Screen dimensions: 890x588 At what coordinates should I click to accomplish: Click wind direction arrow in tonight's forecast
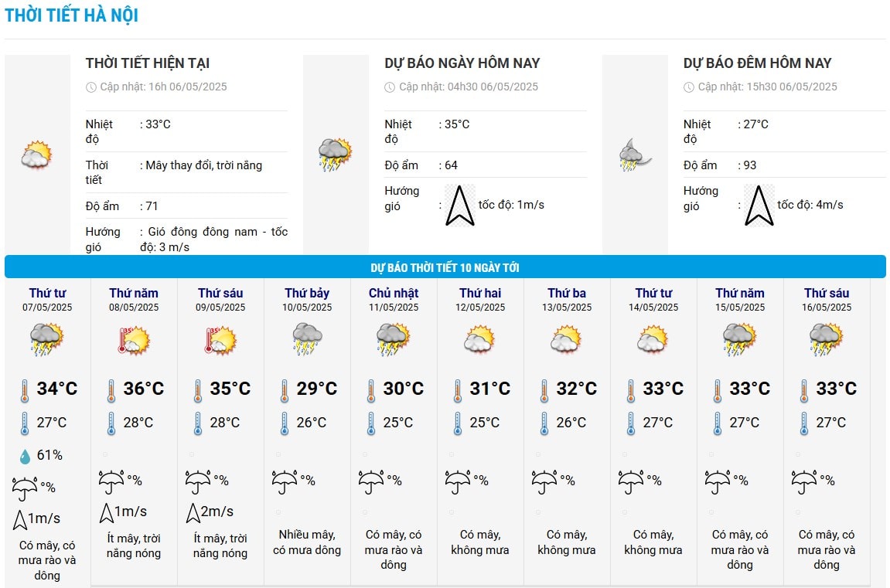(x=759, y=206)
